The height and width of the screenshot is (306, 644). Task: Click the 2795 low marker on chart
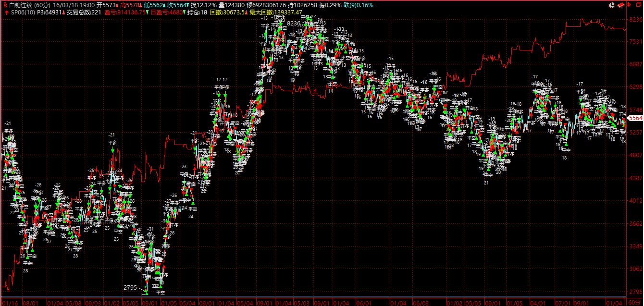(130, 287)
